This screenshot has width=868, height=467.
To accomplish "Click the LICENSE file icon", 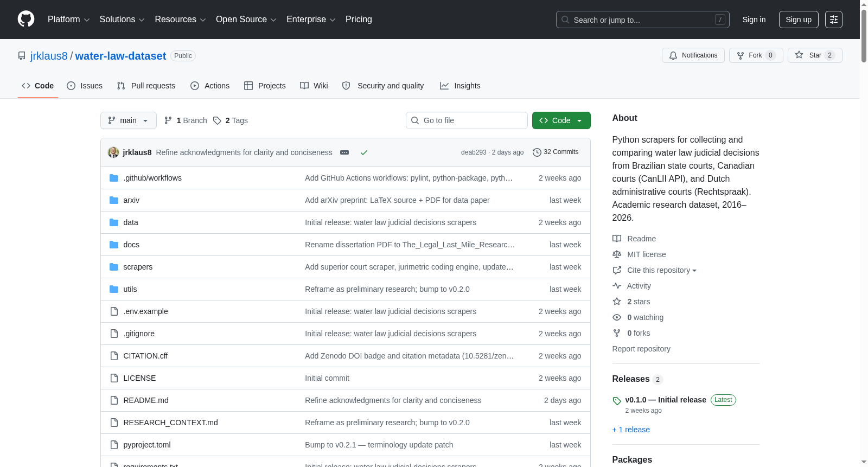I will point(114,378).
